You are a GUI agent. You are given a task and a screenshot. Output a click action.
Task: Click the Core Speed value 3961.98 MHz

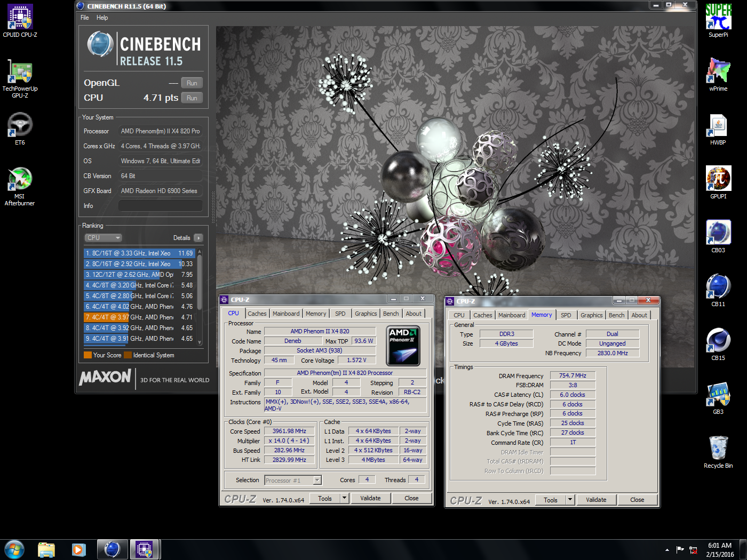tap(289, 431)
